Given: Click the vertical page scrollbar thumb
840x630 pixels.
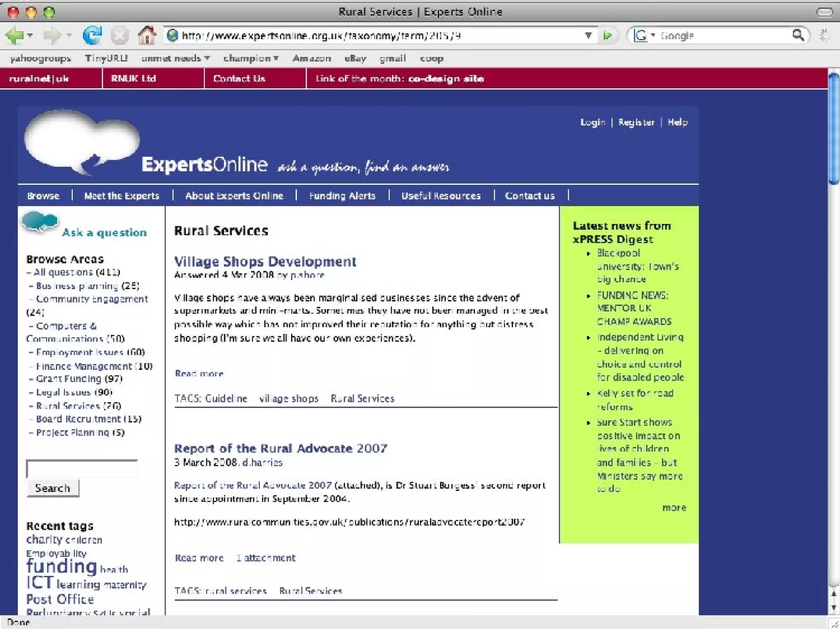Looking at the screenshot, I should tap(833, 129).
